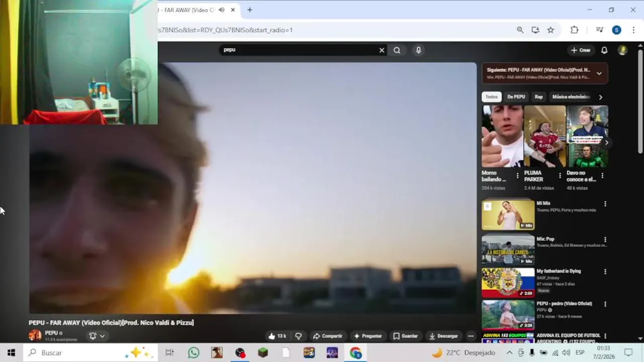Select the Rap filter chip
The image size is (644, 362).
[x=539, y=97]
